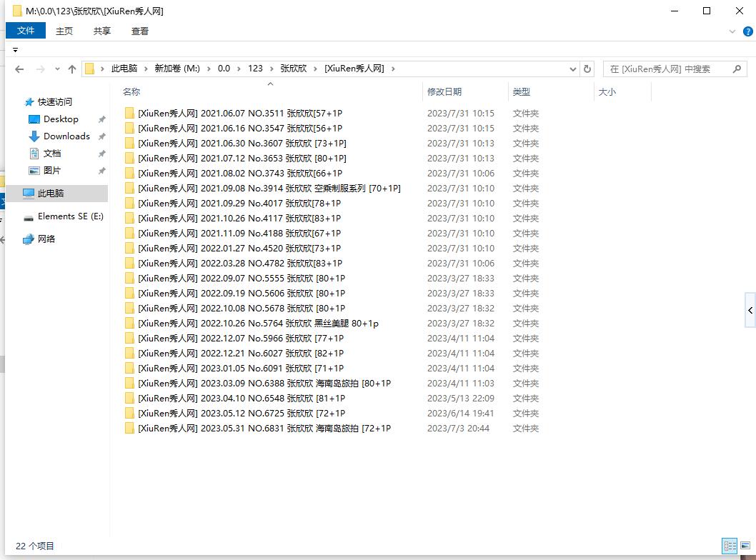This screenshot has width=756, height=560.
Task: Select 此电脑 in the navigation pane
Action: (51, 194)
